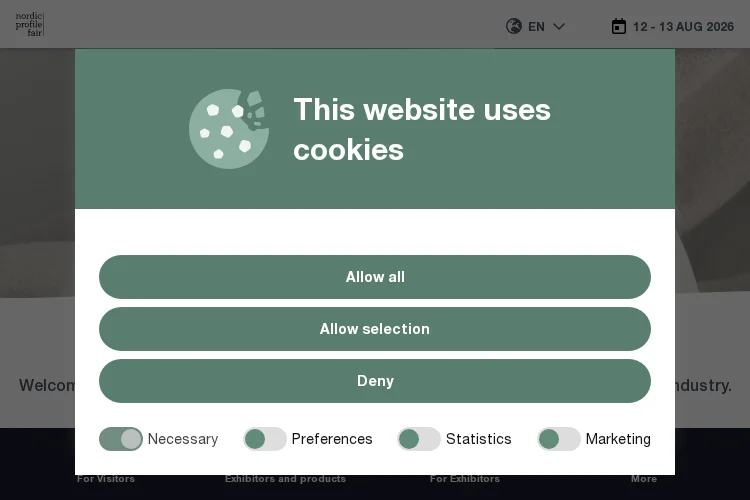Click the Deny button
This screenshot has height=500, width=750.
(x=375, y=381)
